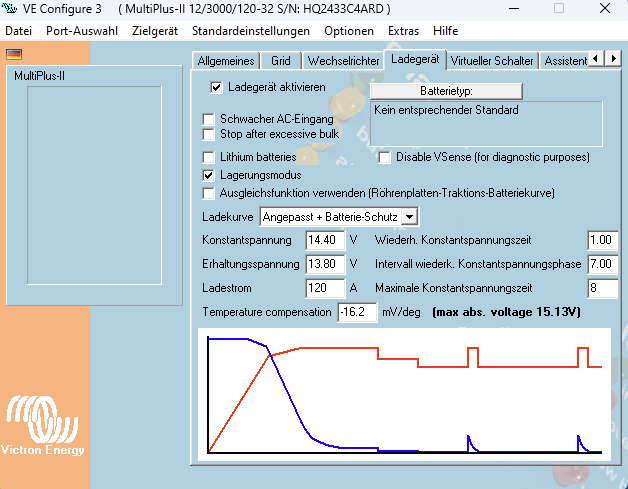Enable Stop after excessive bulk
Viewport: 628px width, 489px height.
(208, 134)
